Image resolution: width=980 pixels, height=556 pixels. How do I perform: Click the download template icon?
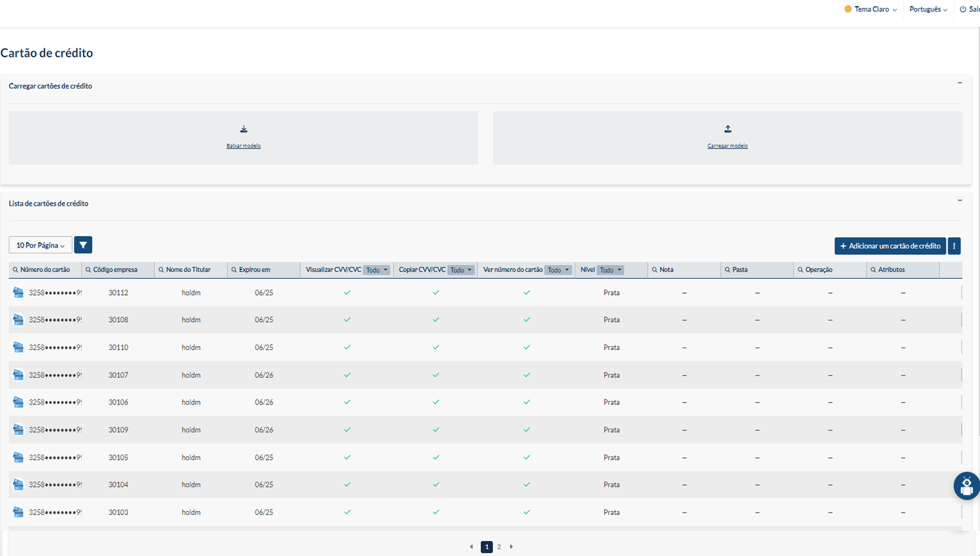(244, 129)
